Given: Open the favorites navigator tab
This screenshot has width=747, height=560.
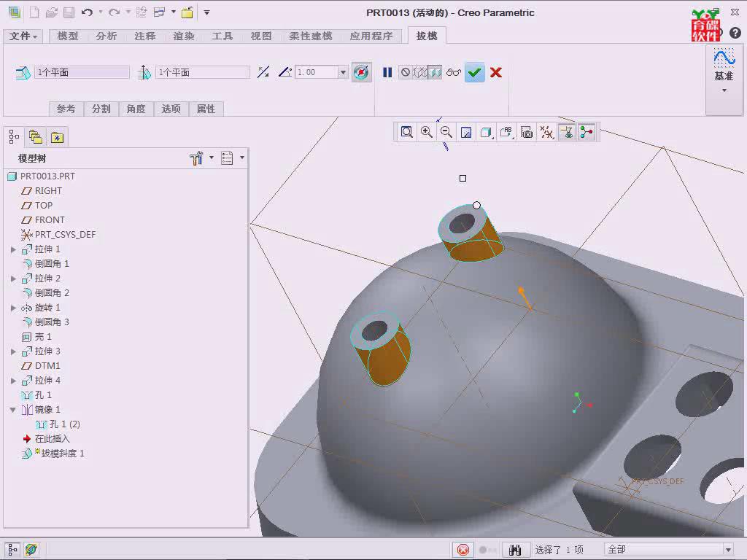Looking at the screenshot, I should (x=57, y=138).
